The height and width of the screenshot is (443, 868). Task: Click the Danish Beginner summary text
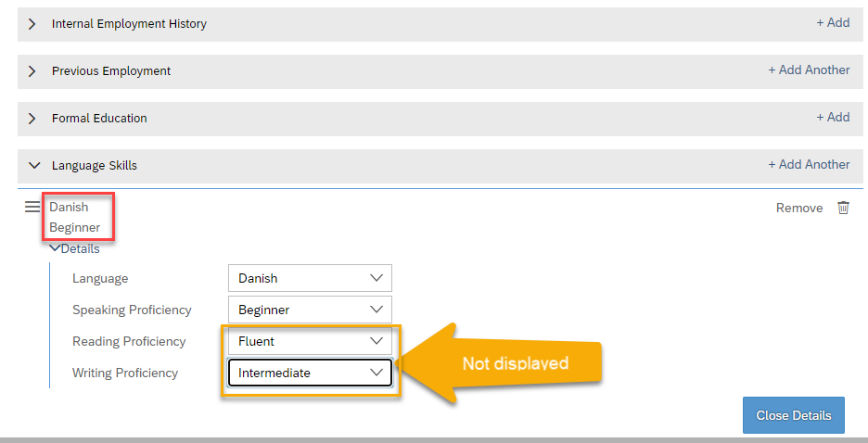pyautogui.click(x=75, y=217)
